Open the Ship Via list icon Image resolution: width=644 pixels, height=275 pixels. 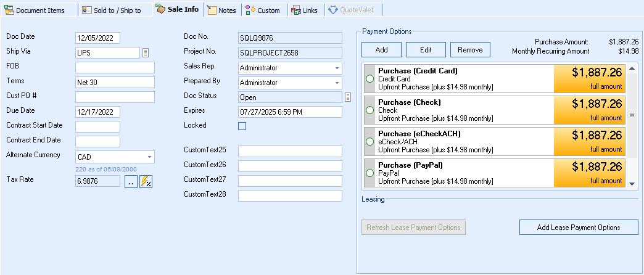coord(146,52)
